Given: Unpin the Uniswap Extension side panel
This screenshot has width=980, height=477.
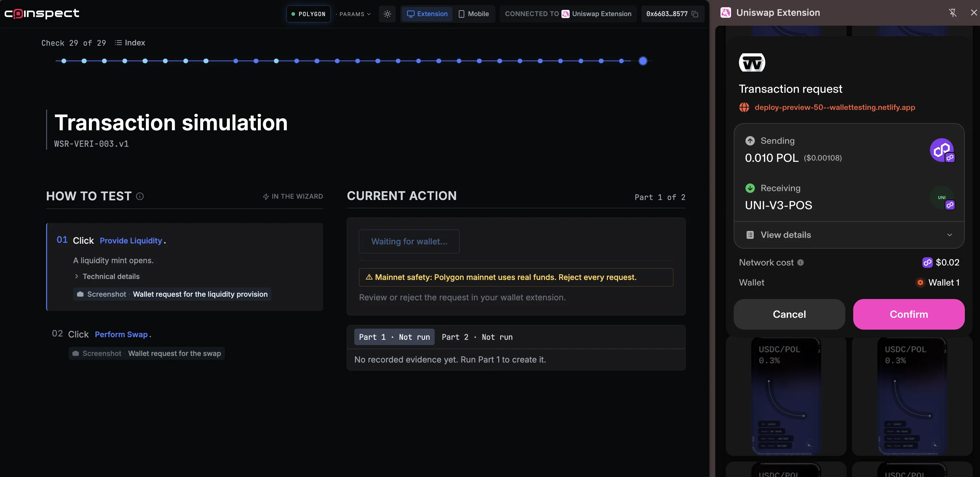Looking at the screenshot, I should click(952, 13).
